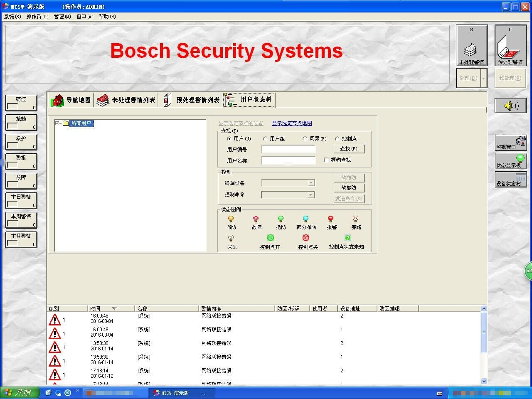Enable the 模糊查找 checkbox

pos(326,160)
